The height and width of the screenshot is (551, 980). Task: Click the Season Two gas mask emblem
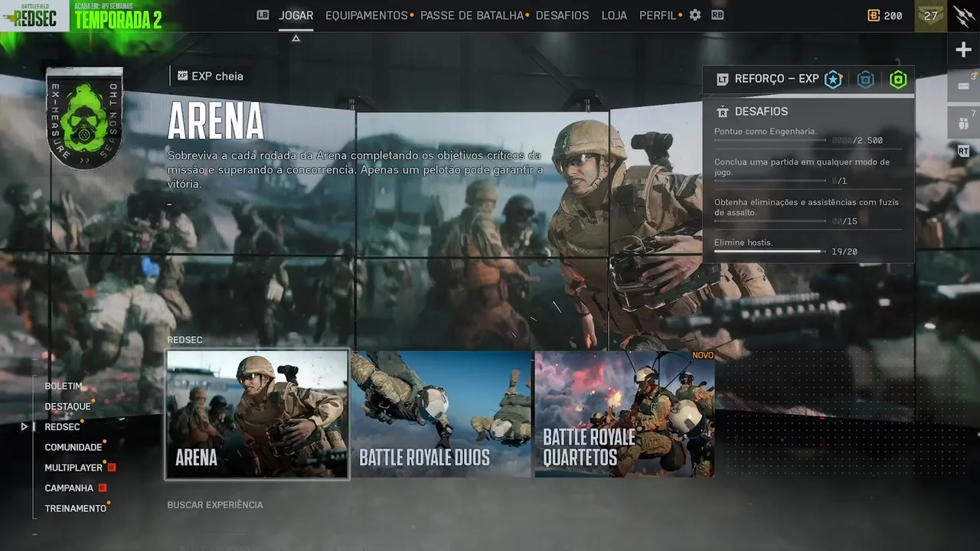tap(84, 119)
